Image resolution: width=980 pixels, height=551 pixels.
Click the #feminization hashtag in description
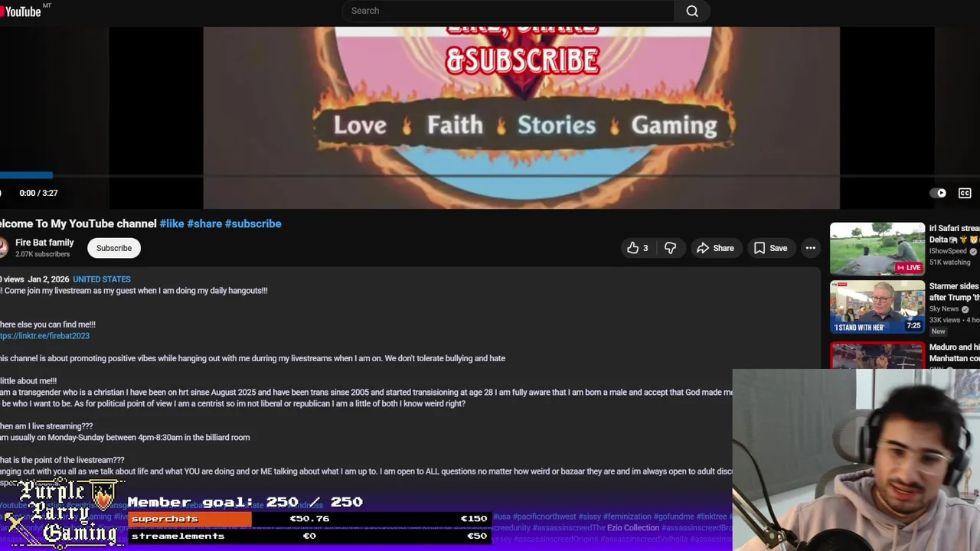(x=626, y=517)
